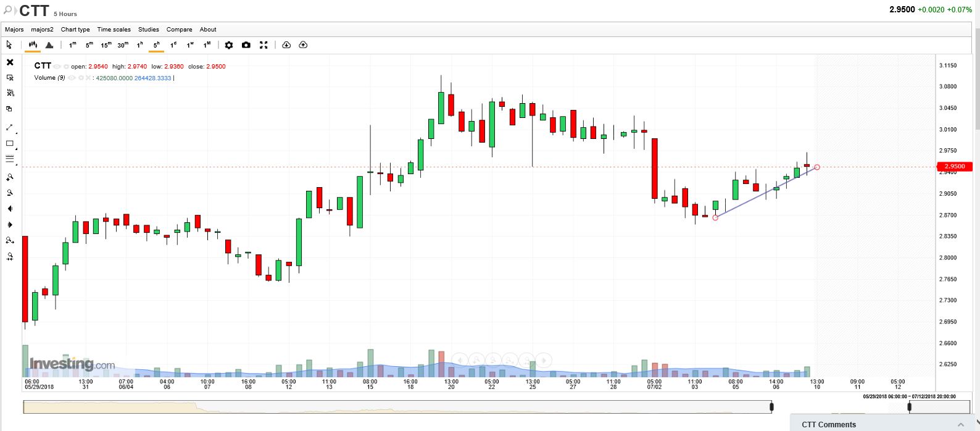
Task: Toggle CTT series visibility eye icon
Action: click(x=57, y=67)
